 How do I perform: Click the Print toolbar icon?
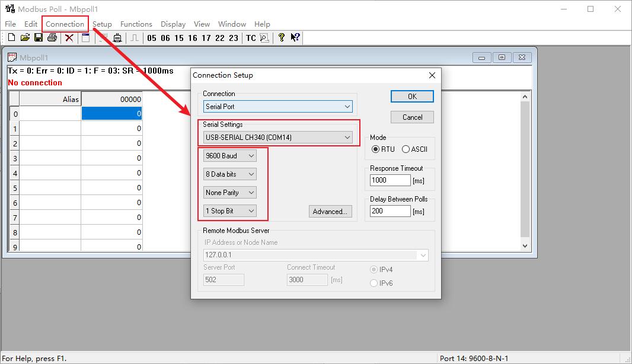[x=52, y=38]
